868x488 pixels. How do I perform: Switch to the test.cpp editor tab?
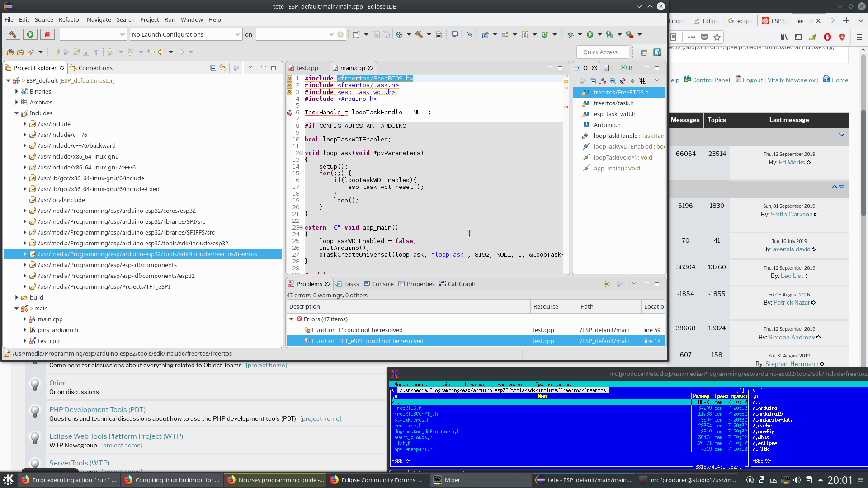(307, 68)
